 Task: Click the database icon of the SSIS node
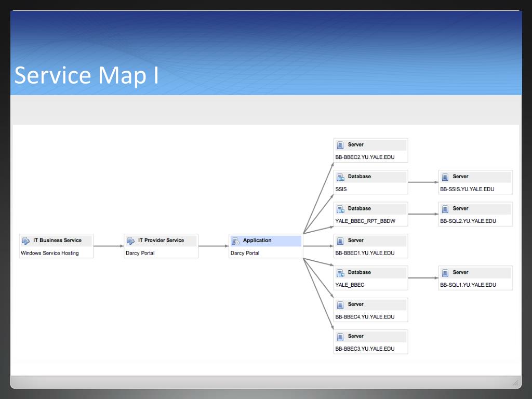[x=340, y=177]
